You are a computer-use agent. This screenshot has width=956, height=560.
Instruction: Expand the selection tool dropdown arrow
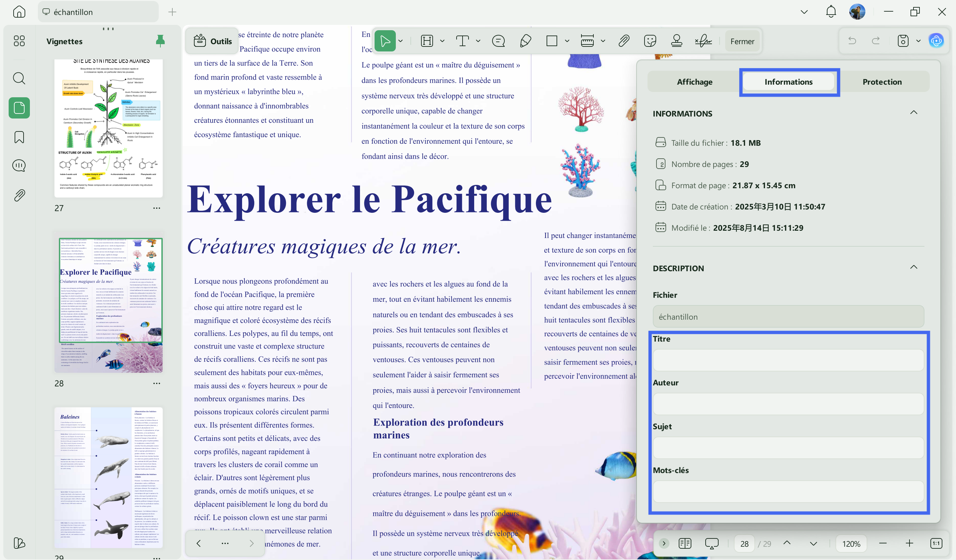(400, 41)
